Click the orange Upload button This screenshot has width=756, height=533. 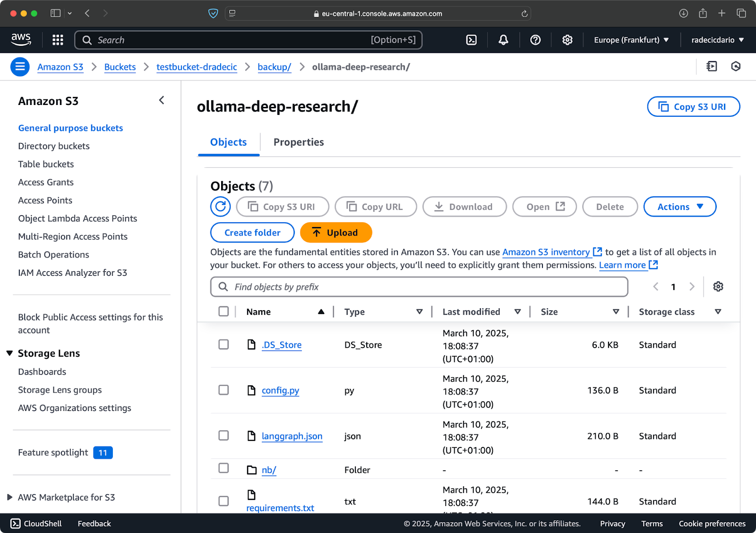(336, 233)
